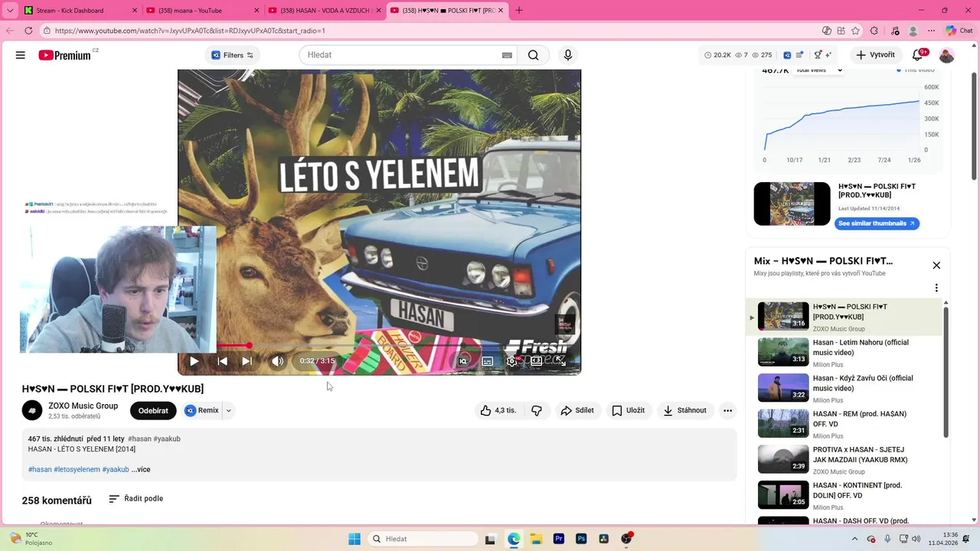Select Hasan - Když Zavřu Oči playlist video
This screenshot has height=551, width=980.
click(x=844, y=388)
